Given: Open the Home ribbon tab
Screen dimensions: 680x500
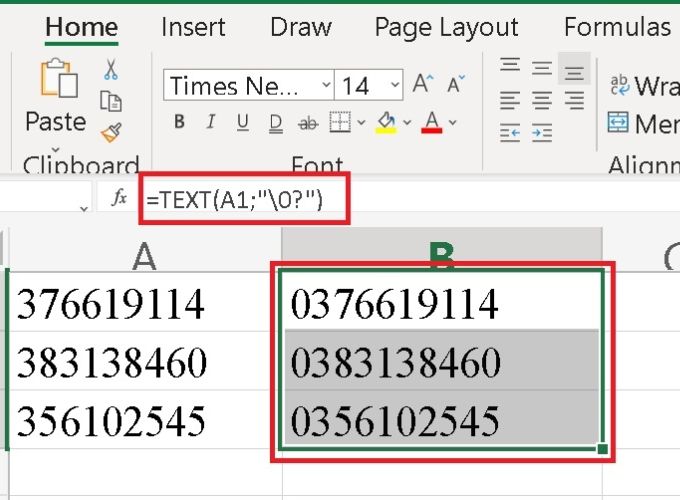Looking at the screenshot, I should click(x=82, y=27).
